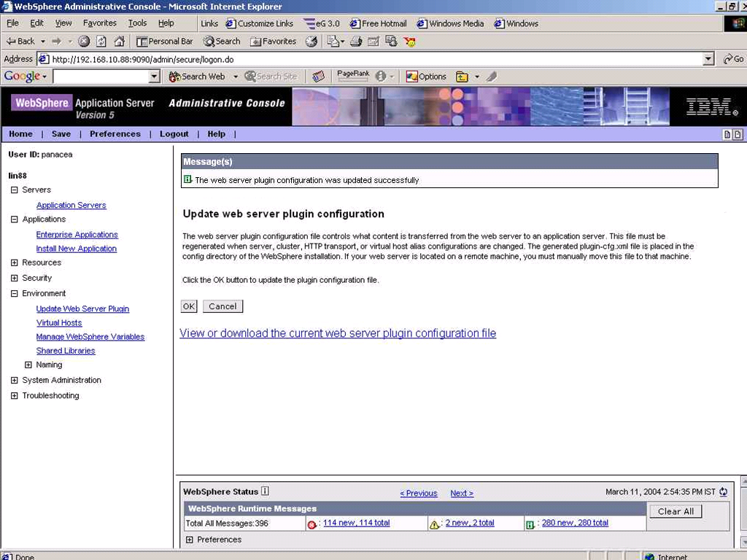Collapse the Servers tree node
Screen dimensions: 747x560
click(15, 190)
